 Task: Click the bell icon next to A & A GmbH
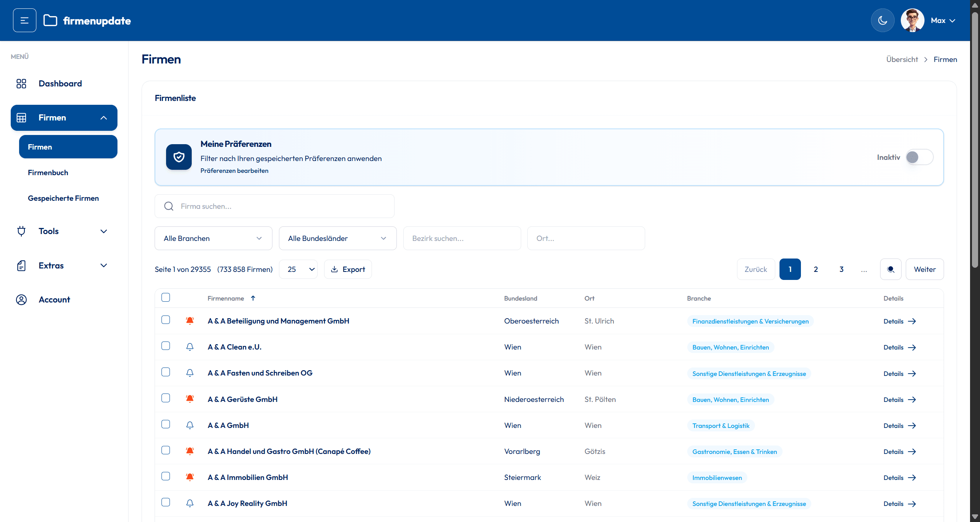[190, 424]
